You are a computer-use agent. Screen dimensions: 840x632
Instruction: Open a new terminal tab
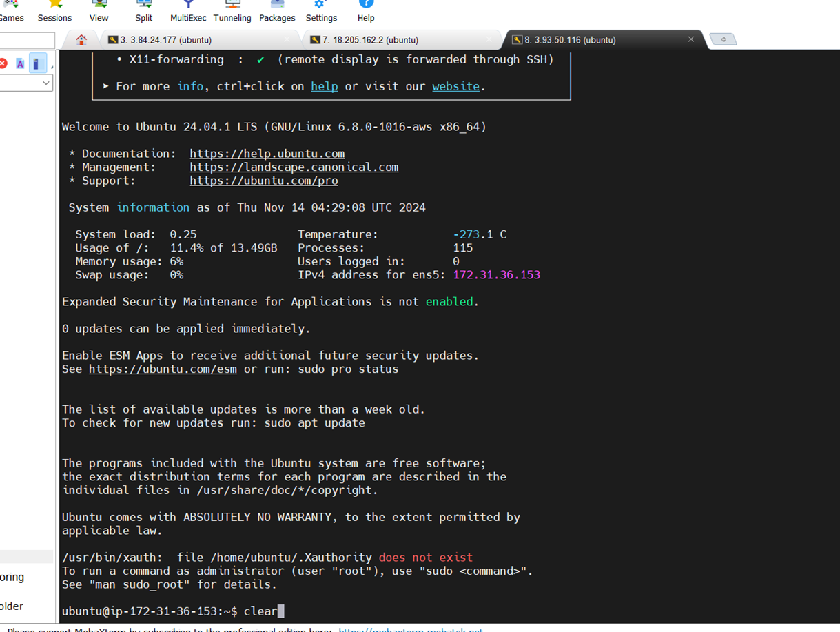click(x=723, y=39)
